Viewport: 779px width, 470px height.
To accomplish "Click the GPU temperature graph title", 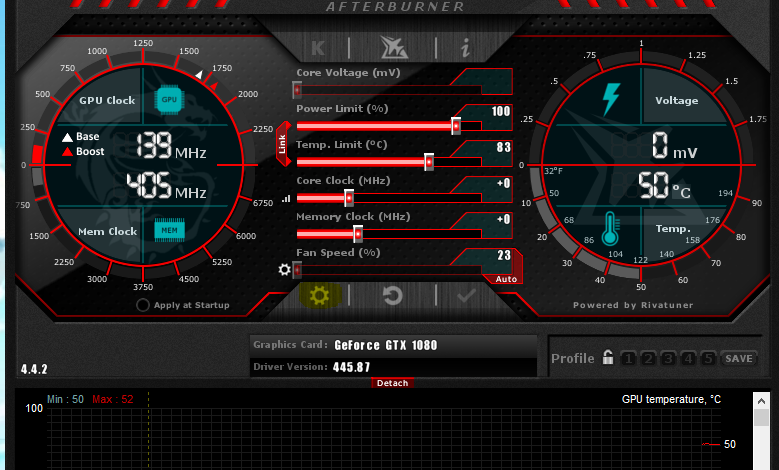I will (x=671, y=399).
